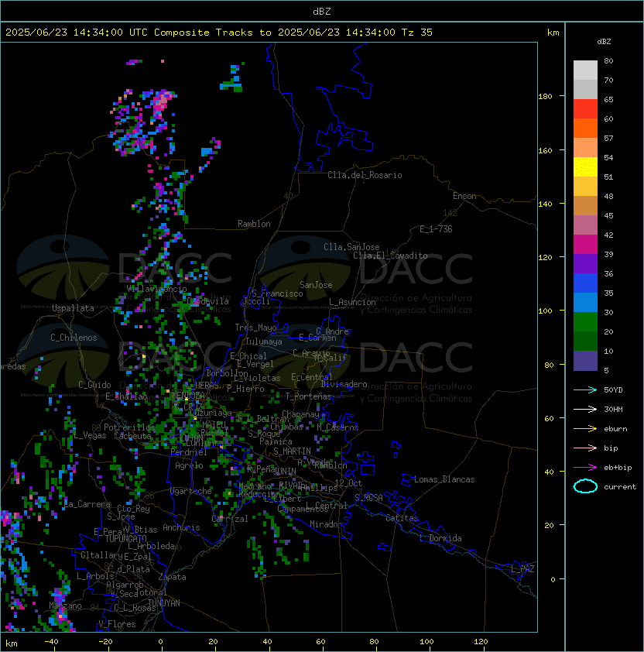Screen dimensions: 644x652
Task: Select the Tulumaya place label
Action: click(264, 341)
